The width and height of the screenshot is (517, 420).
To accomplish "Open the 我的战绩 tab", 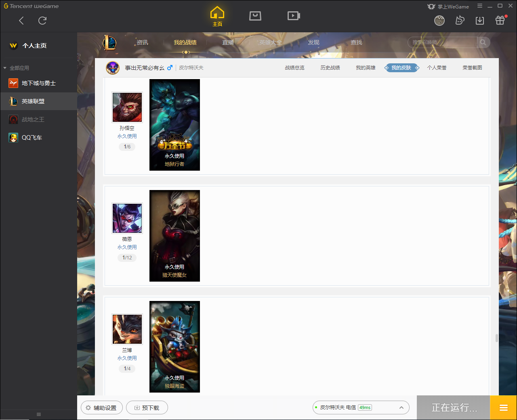I will (185, 42).
